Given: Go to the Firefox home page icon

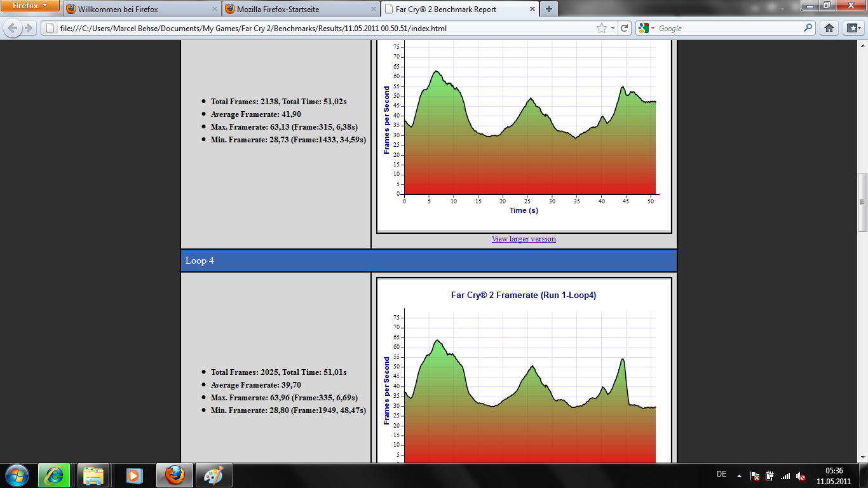Looking at the screenshot, I should [x=829, y=28].
